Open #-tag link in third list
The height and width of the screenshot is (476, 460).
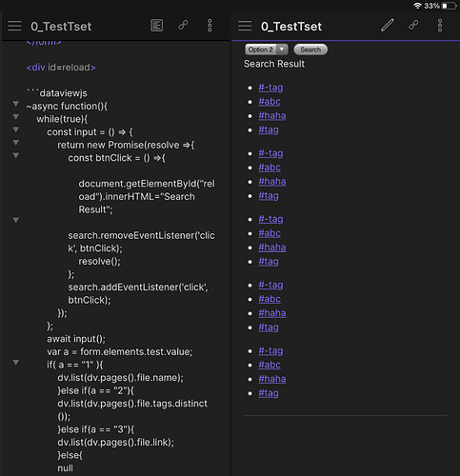pyautogui.click(x=270, y=219)
